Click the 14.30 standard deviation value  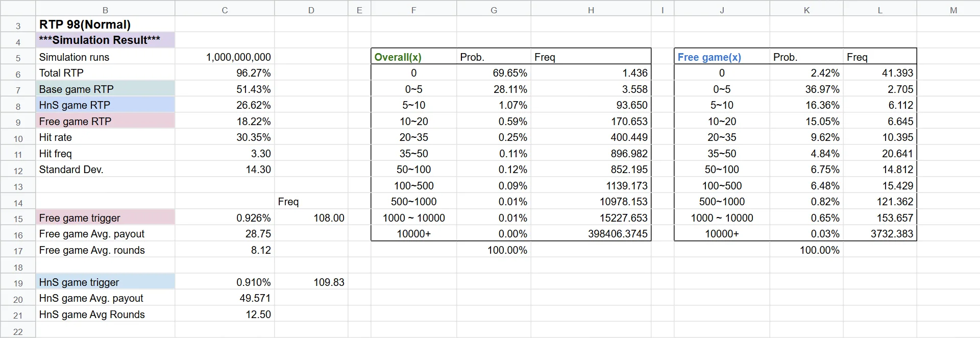(x=225, y=170)
